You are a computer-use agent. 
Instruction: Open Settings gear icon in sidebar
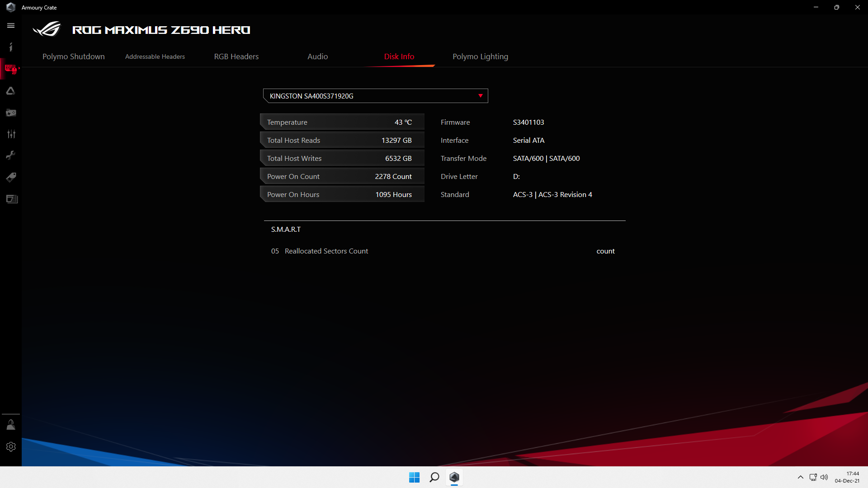(x=11, y=446)
